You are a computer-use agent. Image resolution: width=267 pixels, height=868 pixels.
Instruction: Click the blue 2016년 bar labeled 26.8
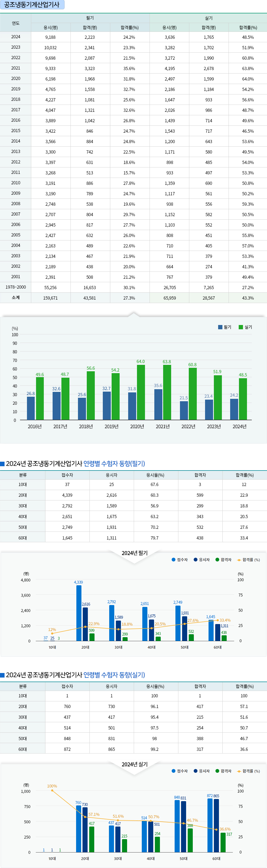31,408
